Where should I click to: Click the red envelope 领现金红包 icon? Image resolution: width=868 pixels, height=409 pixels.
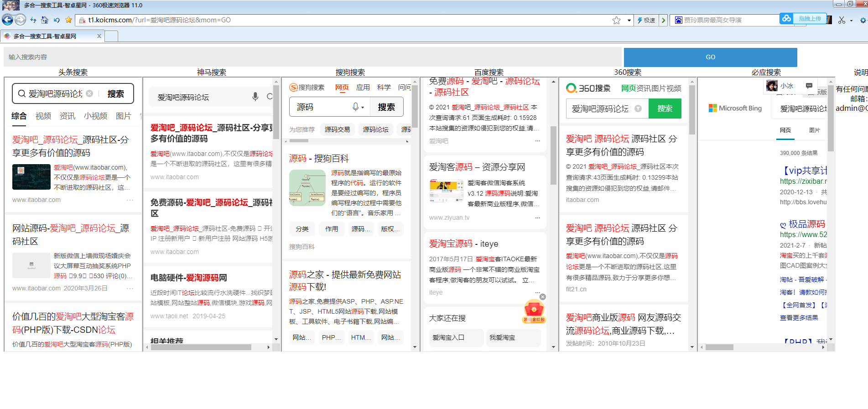coord(534,312)
